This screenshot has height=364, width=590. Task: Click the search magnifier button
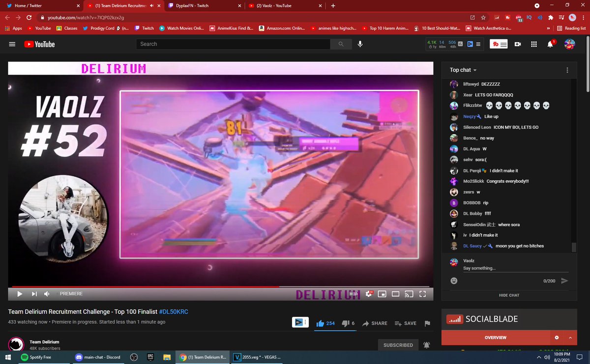click(x=341, y=44)
